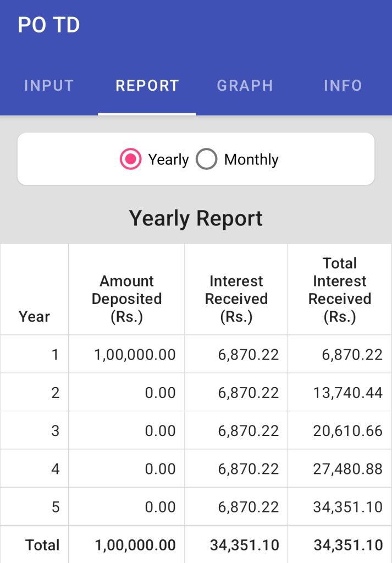This screenshot has height=563, width=392.
Task: Tap the Year column header
Action: pyautogui.click(x=34, y=317)
